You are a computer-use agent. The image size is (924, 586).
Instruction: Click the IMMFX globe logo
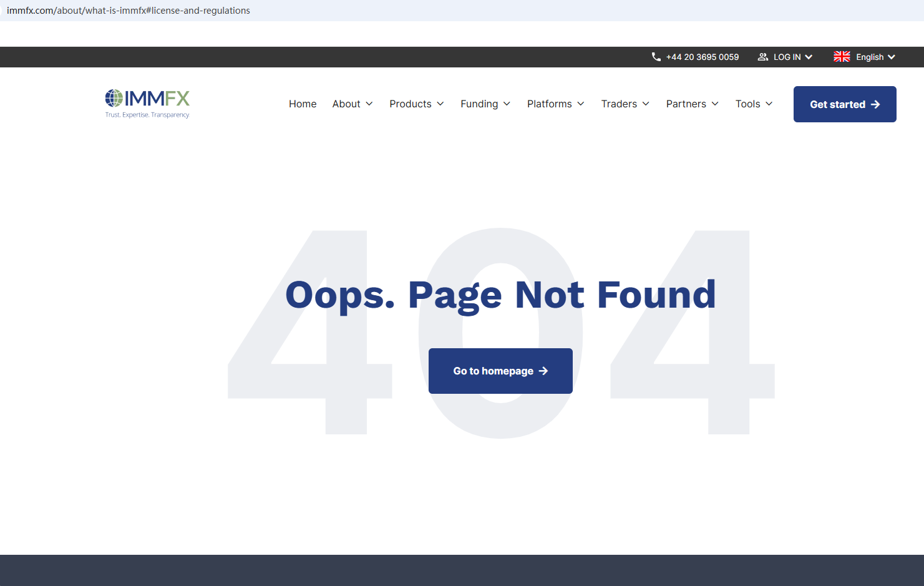[114, 98]
